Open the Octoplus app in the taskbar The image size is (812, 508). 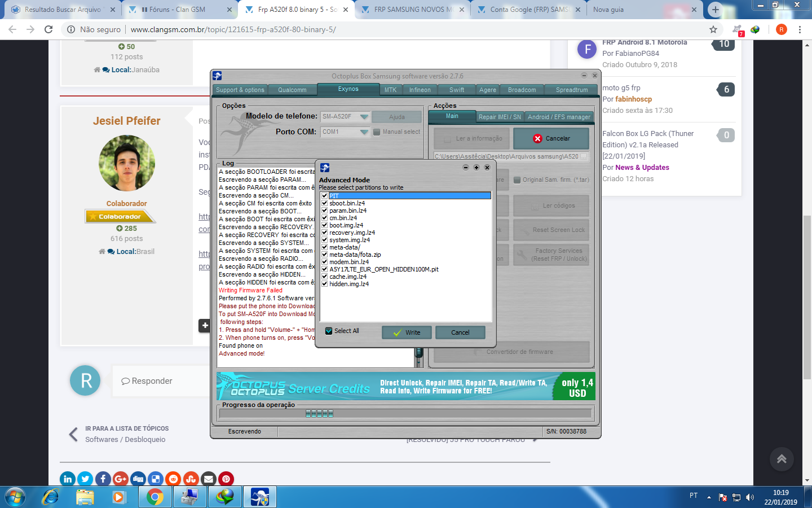click(260, 497)
